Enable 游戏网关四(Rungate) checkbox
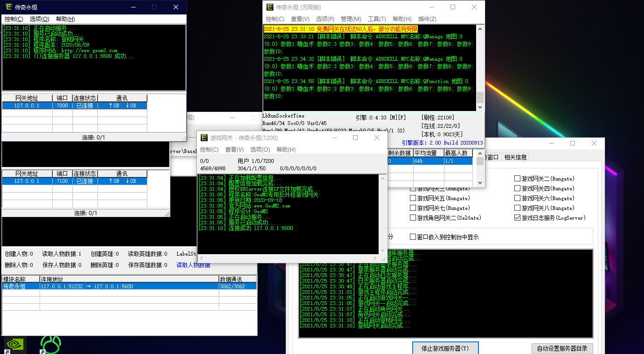 tap(517, 188)
